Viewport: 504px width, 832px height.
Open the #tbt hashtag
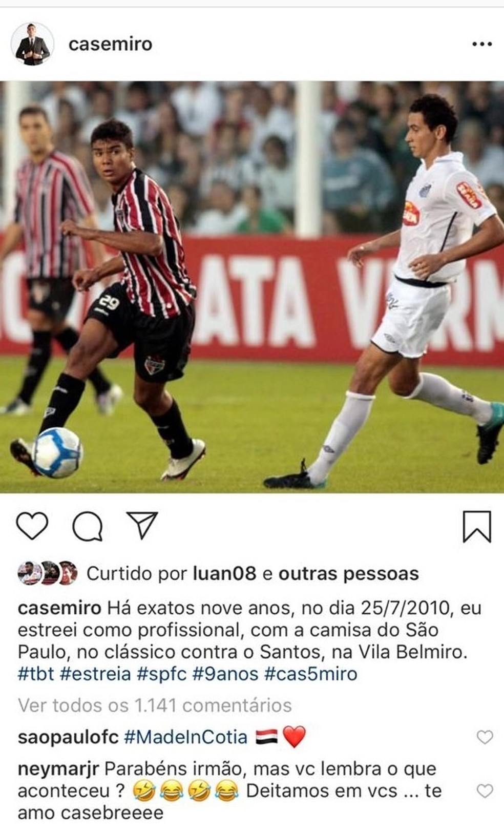click(36, 673)
